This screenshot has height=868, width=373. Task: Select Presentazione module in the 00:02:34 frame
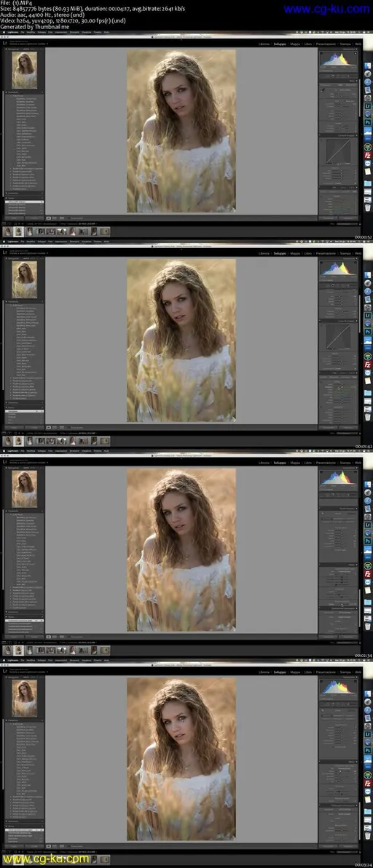pos(326,462)
